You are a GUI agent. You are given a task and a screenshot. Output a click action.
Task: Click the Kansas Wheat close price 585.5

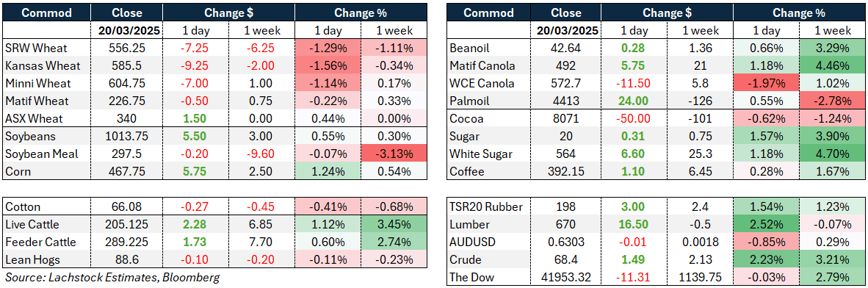click(127, 66)
